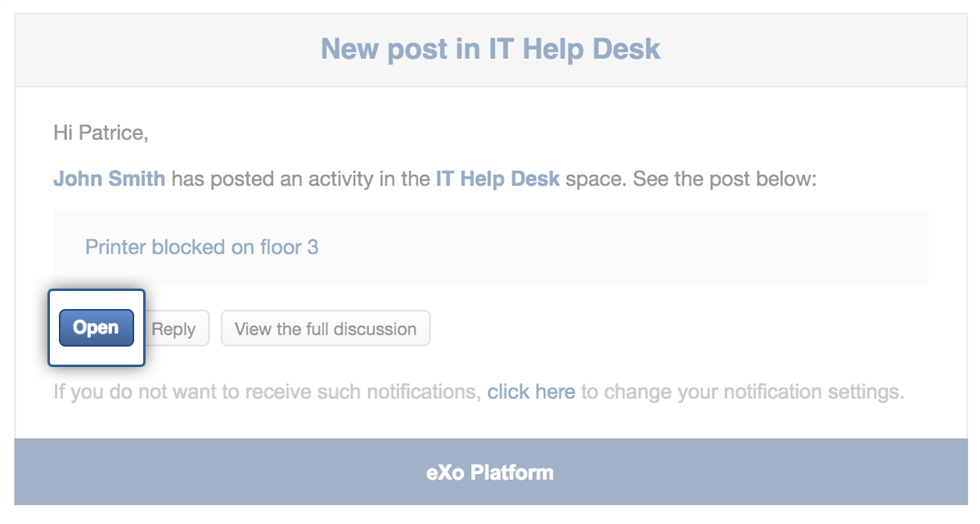The width and height of the screenshot is (980, 524).
Task: Open the highlighted activity in eXo
Action: (x=97, y=327)
